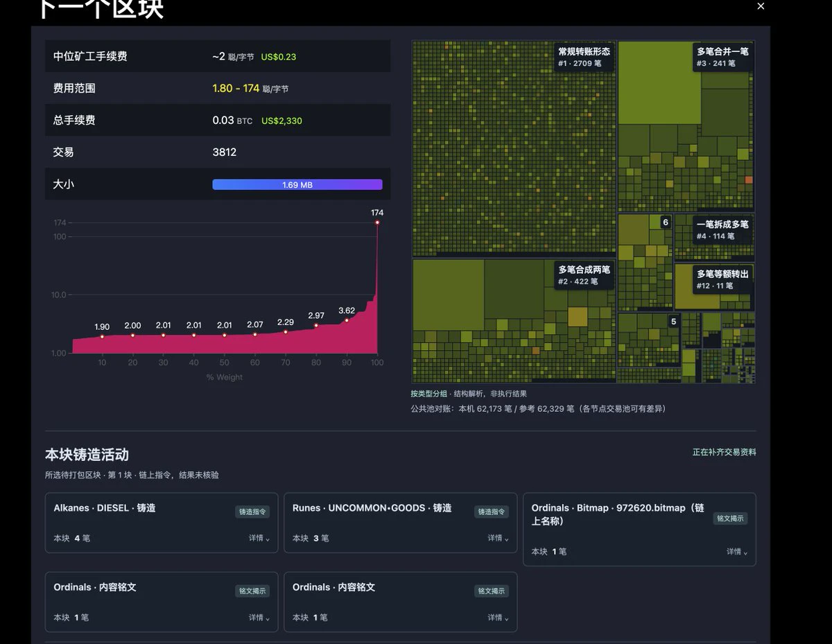Image resolution: width=832 pixels, height=644 pixels.
Task: Click the fee chart point labeled 2.97
Action: [316, 325]
